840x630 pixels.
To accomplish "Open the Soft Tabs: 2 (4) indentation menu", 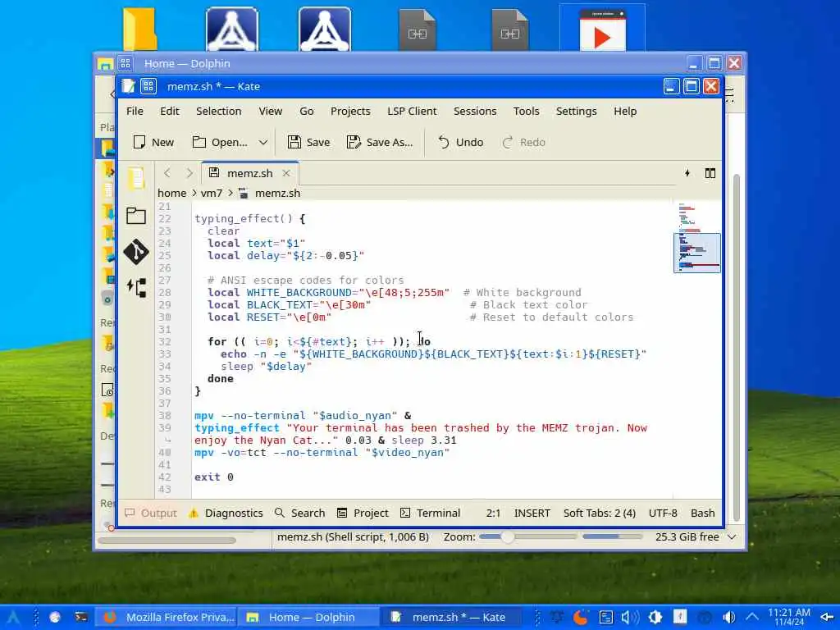I will tap(600, 513).
